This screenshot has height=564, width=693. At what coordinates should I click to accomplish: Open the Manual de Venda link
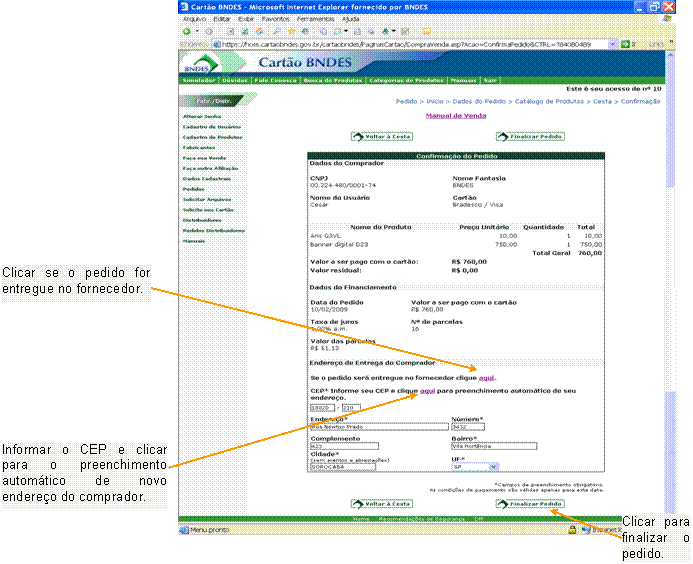click(456, 116)
